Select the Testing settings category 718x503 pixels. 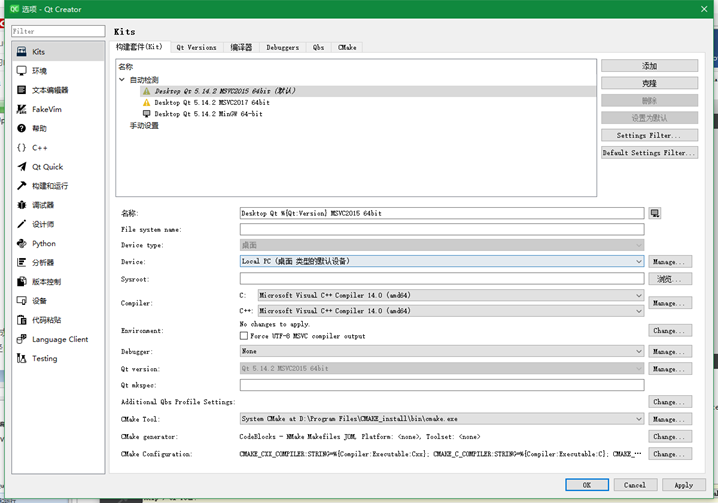tap(58, 358)
